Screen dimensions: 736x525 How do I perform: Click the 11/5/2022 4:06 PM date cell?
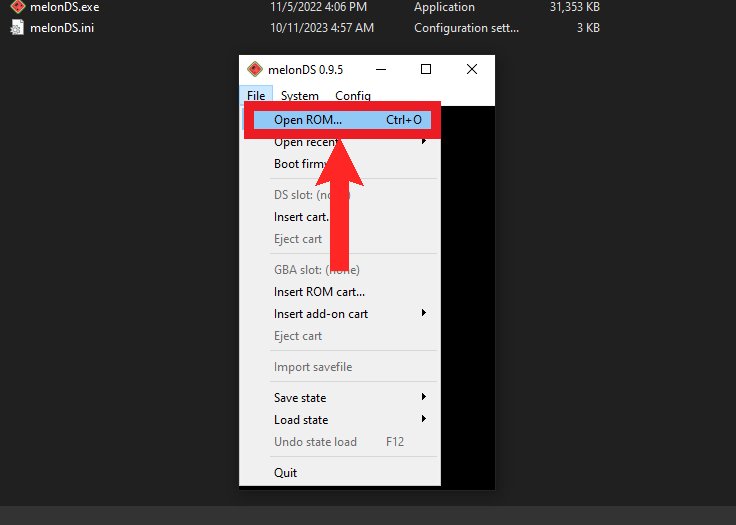pyautogui.click(x=319, y=7)
